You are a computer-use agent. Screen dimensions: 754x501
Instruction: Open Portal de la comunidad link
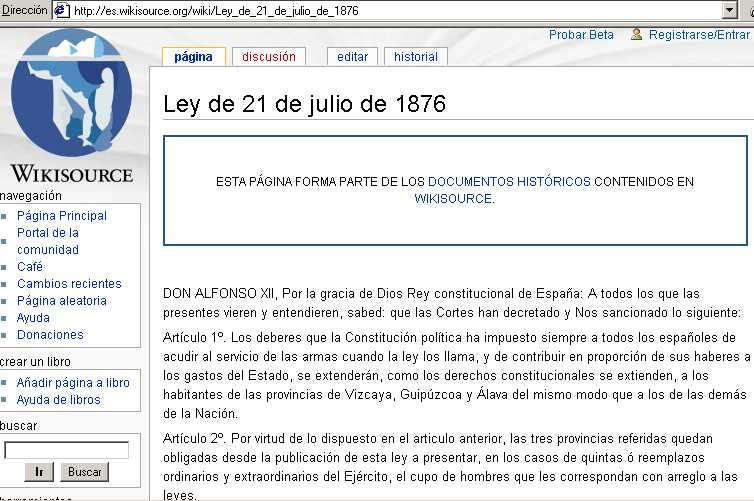pyautogui.click(x=48, y=241)
